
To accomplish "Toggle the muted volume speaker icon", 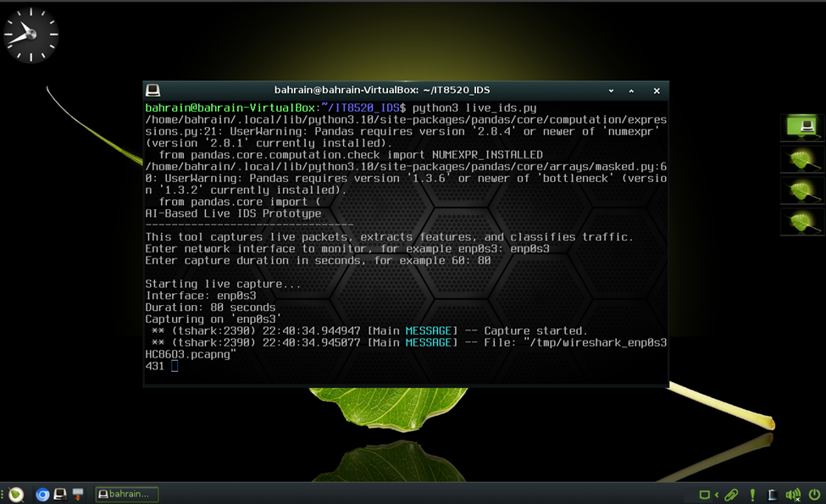I will click(793, 495).
